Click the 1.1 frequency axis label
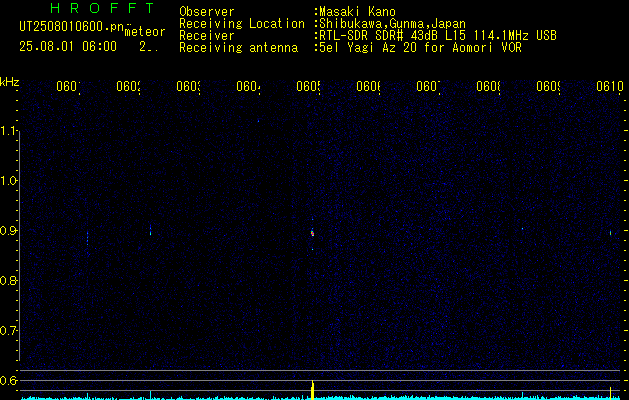This screenshot has height=400, width=629. [8, 130]
